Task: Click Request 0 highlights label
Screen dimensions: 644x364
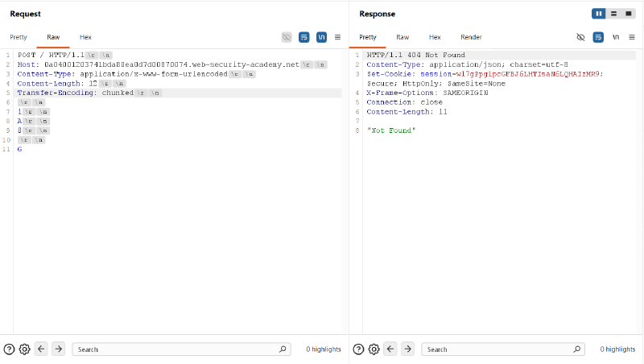Action: [x=324, y=350]
